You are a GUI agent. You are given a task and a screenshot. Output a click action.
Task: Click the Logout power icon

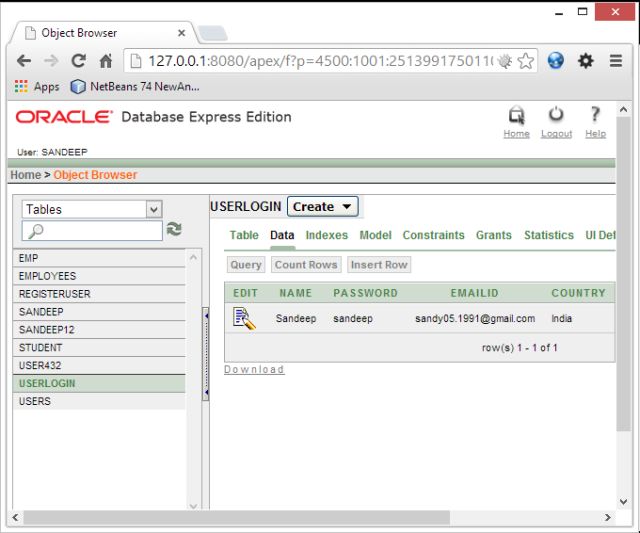tap(556, 115)
